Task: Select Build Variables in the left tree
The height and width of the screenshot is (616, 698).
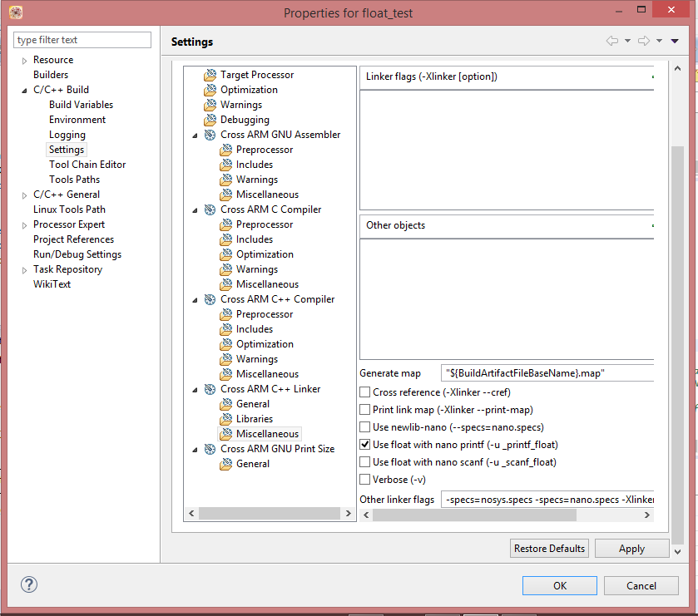Action: [81, 105]
